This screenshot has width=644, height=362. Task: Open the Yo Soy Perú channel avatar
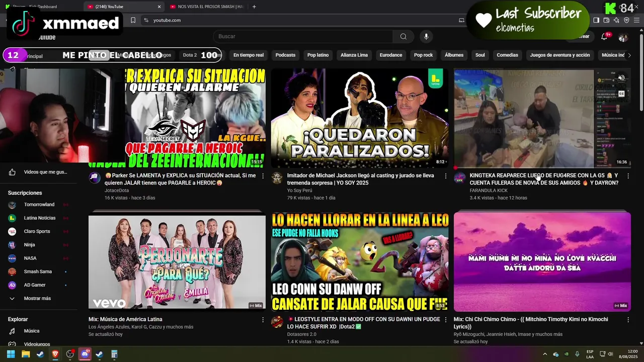coord(277,177)
